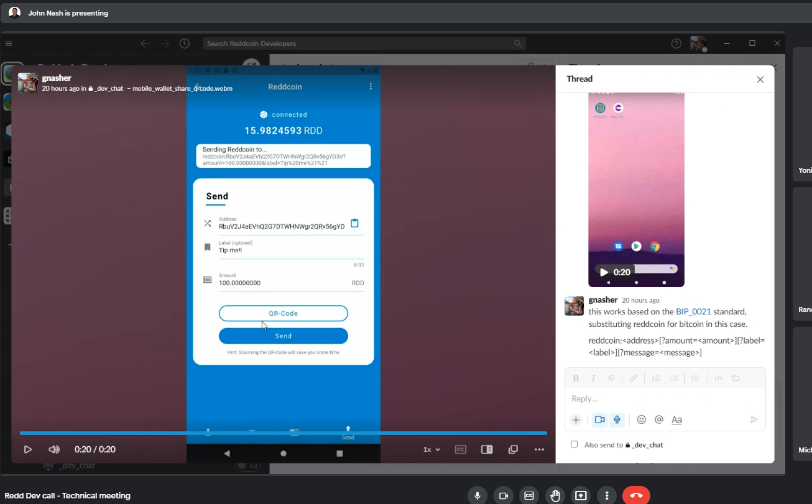Mute the microphone in the meeting bar

478,495
